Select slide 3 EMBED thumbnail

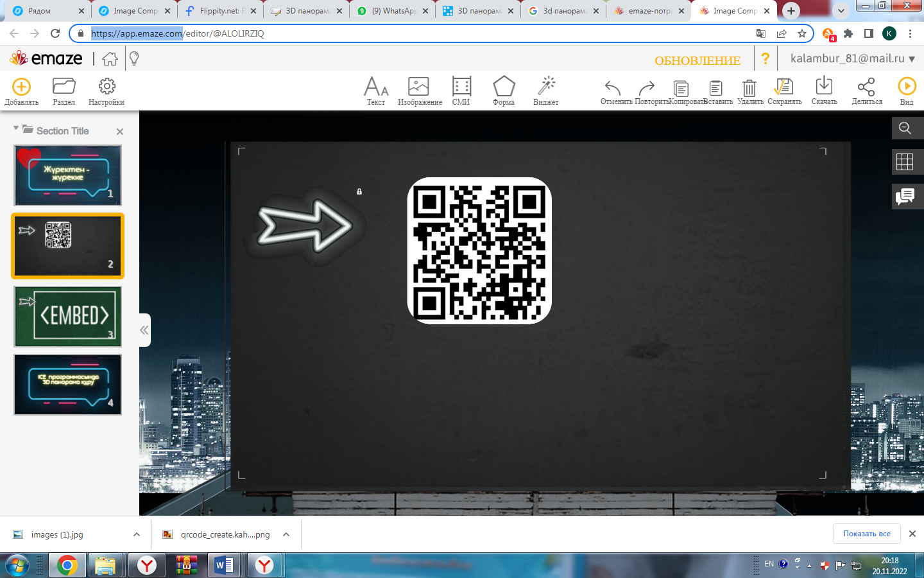[x=67, y=317]
